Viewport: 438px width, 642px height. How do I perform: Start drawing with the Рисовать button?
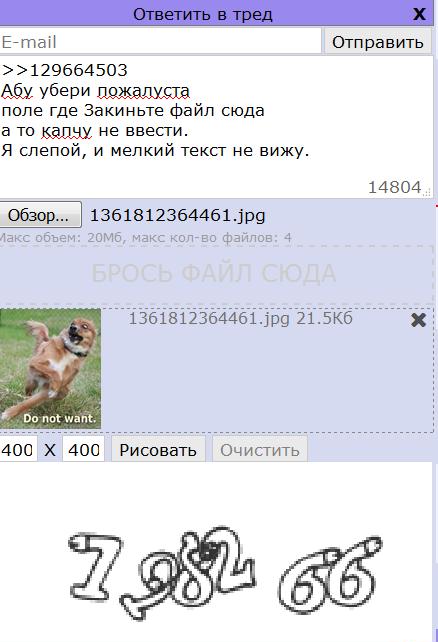coord(158,450)
